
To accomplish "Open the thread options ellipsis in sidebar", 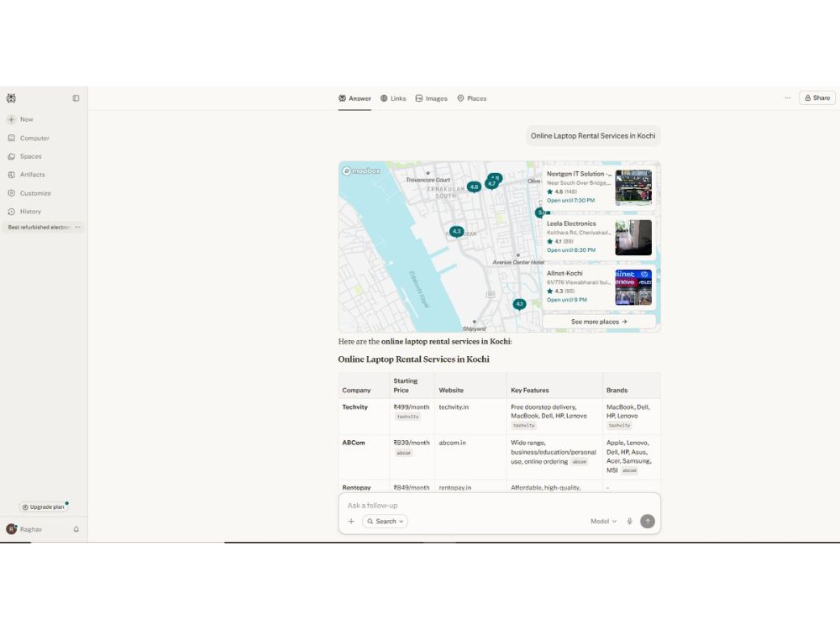I will coord(78,227).
